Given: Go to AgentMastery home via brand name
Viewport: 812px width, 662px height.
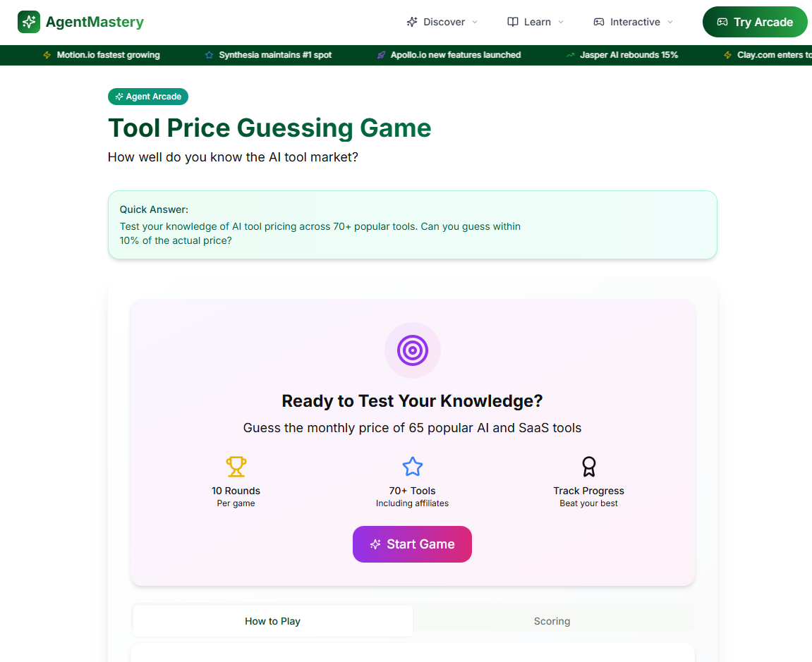Looking at the screenshot, I should point(95,22).
